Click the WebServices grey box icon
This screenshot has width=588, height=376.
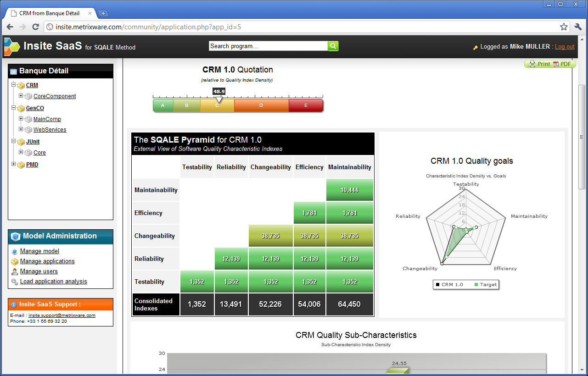pyautogui.click(x=28, y=130)
